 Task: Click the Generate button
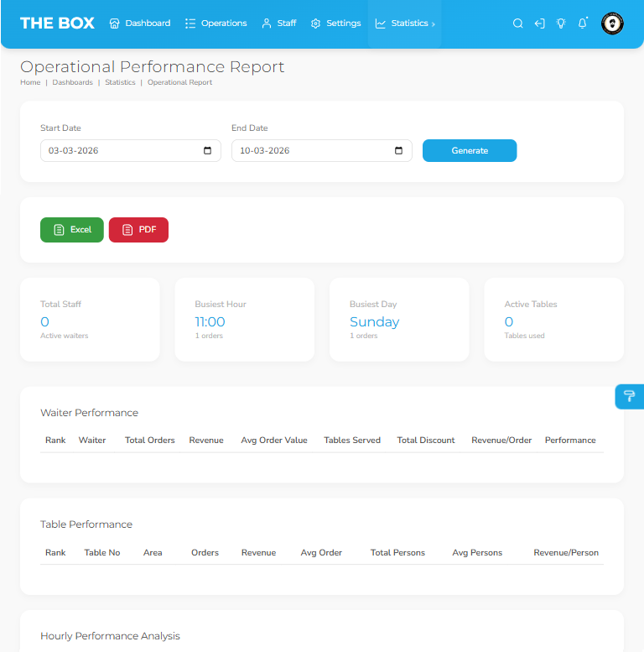pos(470,151)
